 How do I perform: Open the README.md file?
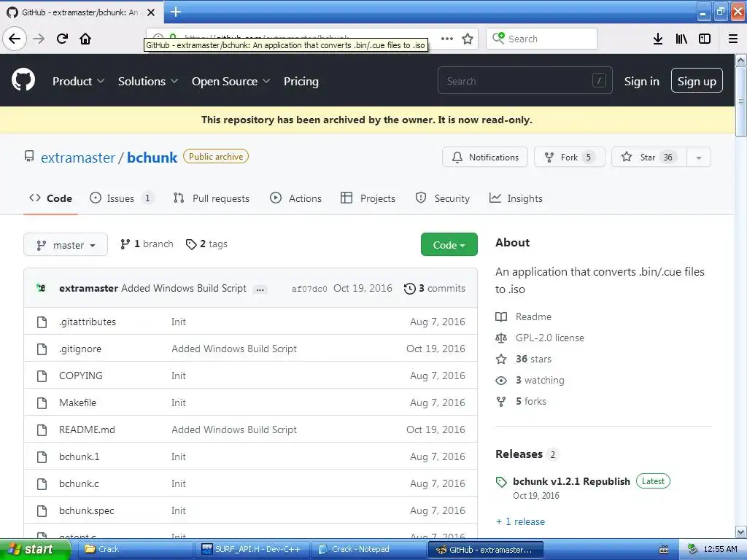tap(88, 430)
